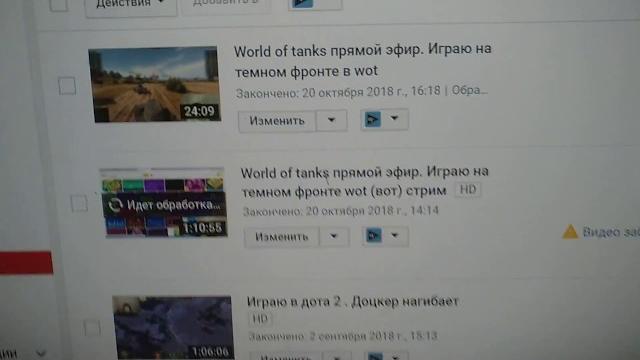This screenshot has width=640, height=360.
Task: Open thumbnail showing Идет обработка
Action: click(x=164, y=202)
